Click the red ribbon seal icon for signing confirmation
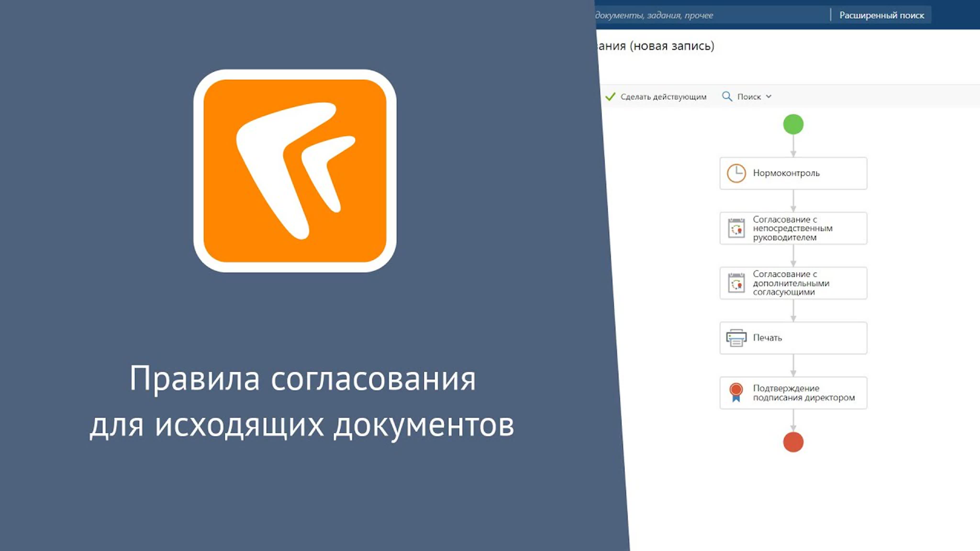Screen dimensions: 980x551 (x=736, y=392)
